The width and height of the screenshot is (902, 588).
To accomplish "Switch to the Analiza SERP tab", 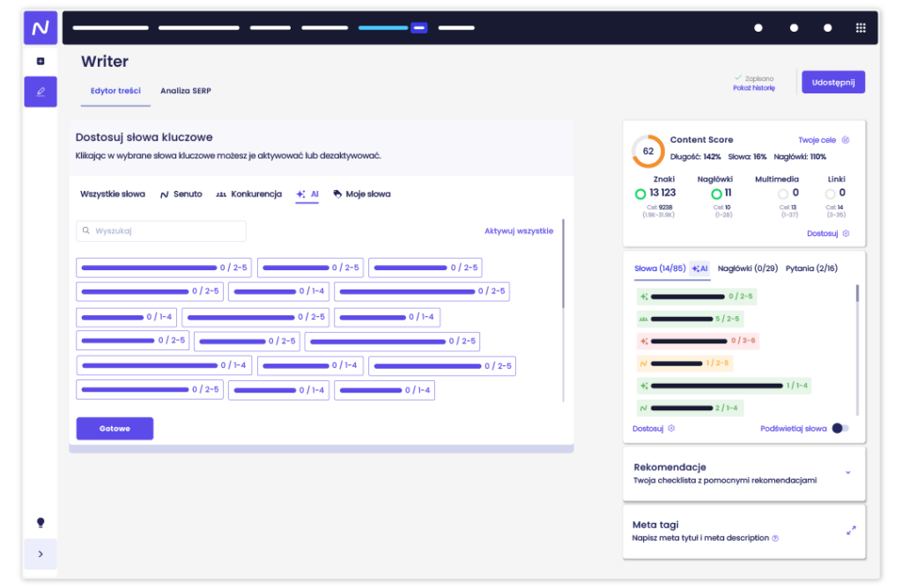I will coord(186,91).
